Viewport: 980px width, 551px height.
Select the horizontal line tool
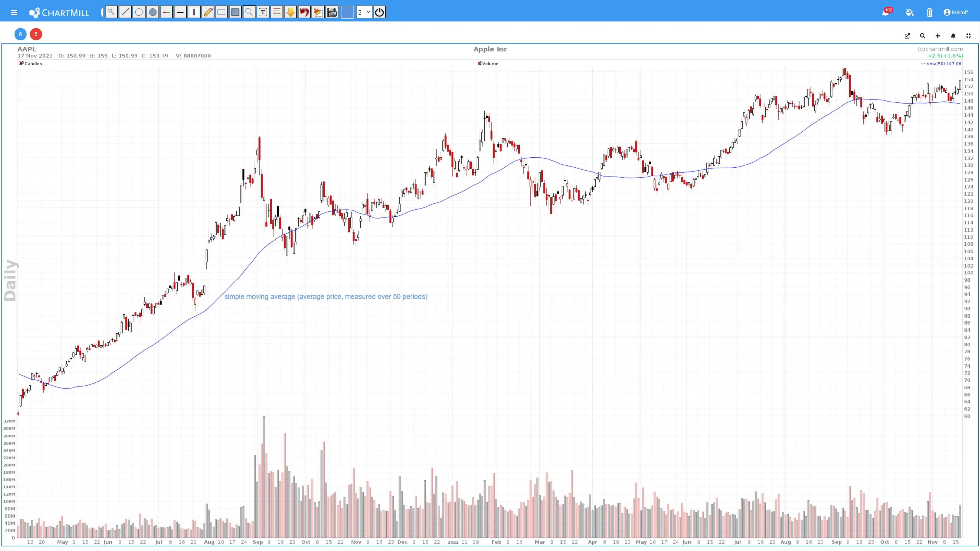pyautogui.click(x=180, y=12)
